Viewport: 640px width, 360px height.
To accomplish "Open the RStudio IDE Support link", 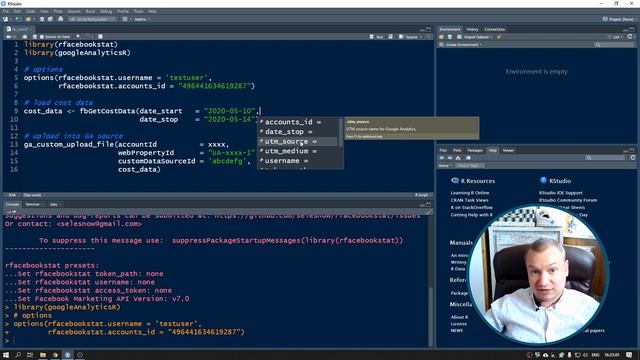I will point(561,193).
